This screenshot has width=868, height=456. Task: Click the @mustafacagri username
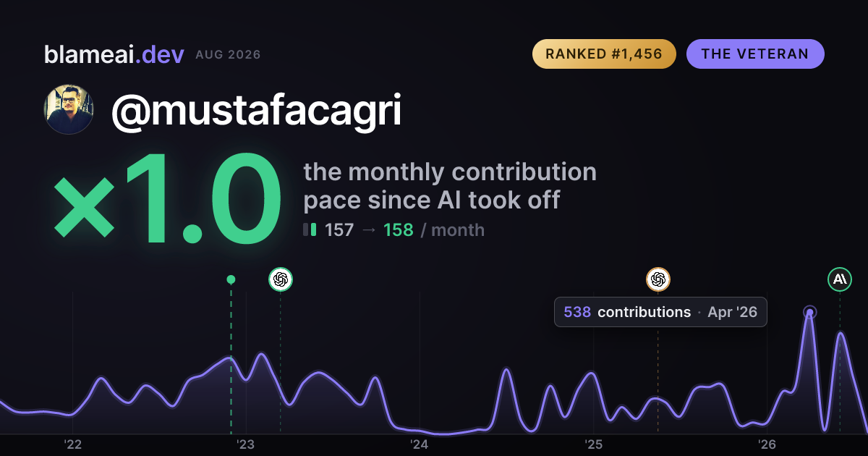pyautogui.click(x=256, y=110)
